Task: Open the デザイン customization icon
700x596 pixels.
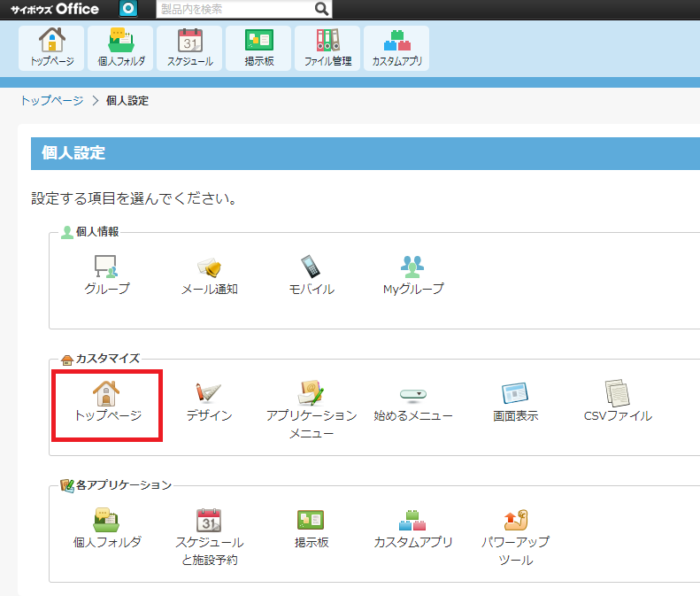Action: [x=209, y=393]
